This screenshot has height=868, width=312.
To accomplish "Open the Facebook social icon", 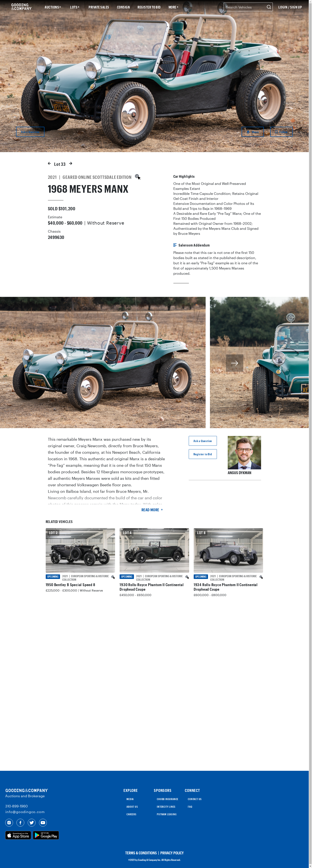I will (x=21, y=822).
